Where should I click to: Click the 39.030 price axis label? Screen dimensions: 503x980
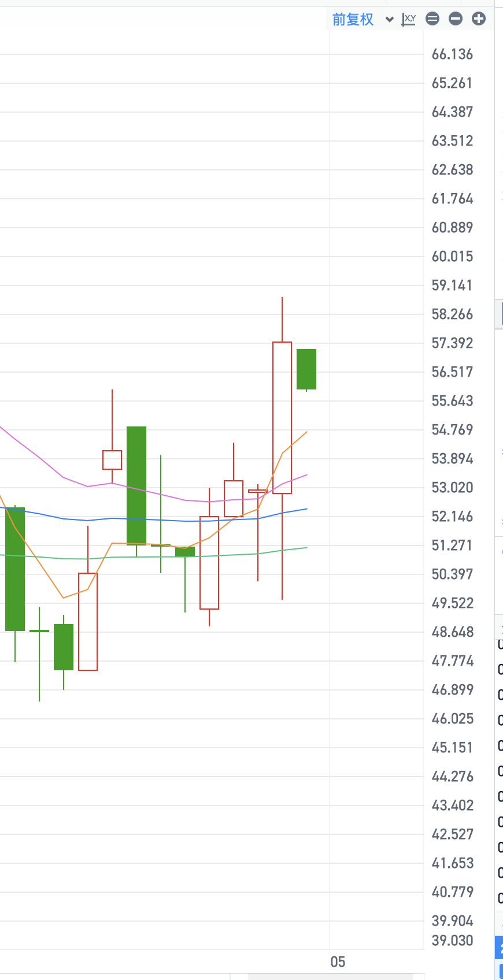pos(452,941)
